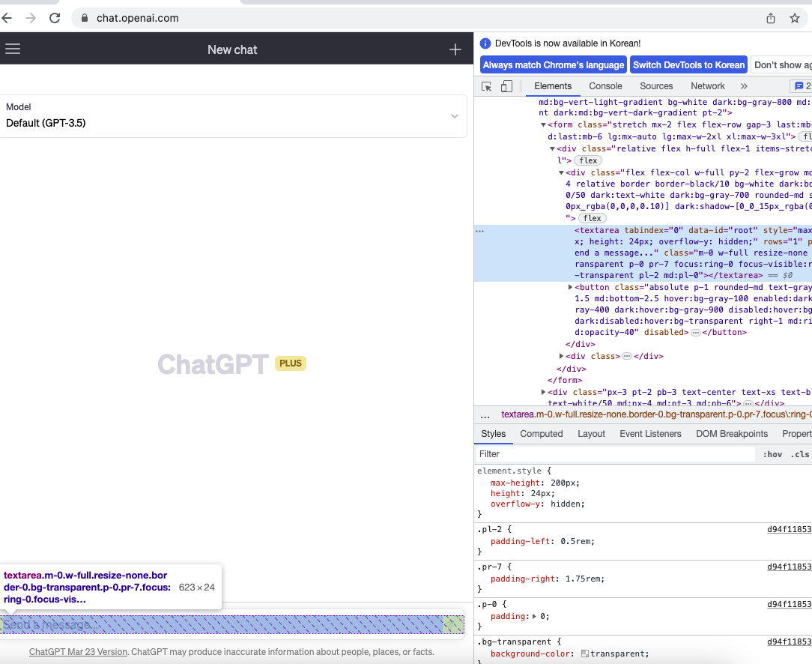Go back in browser history
Screen dimensions: 812x664
click(7, 18)
